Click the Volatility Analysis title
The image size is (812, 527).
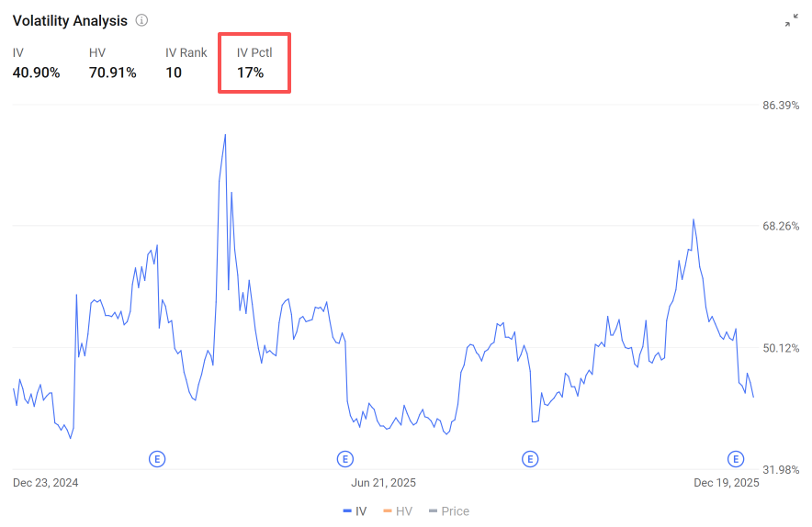click(x=70, y=21)
